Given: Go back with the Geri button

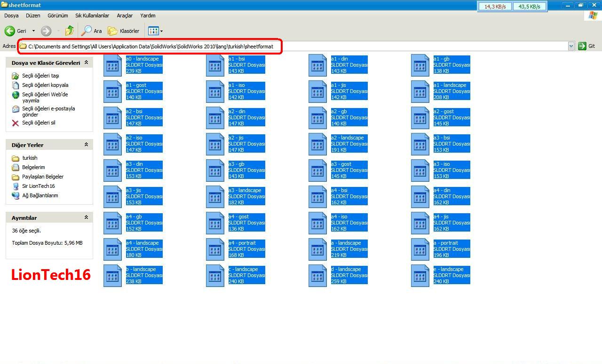Looking at the screenshot, I should click(x=16, y=31).
